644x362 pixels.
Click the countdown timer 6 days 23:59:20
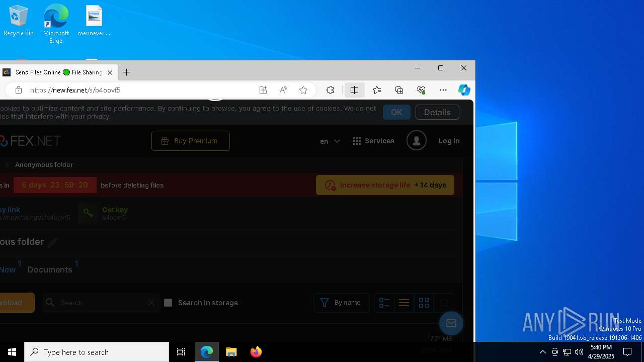(55, 185)
